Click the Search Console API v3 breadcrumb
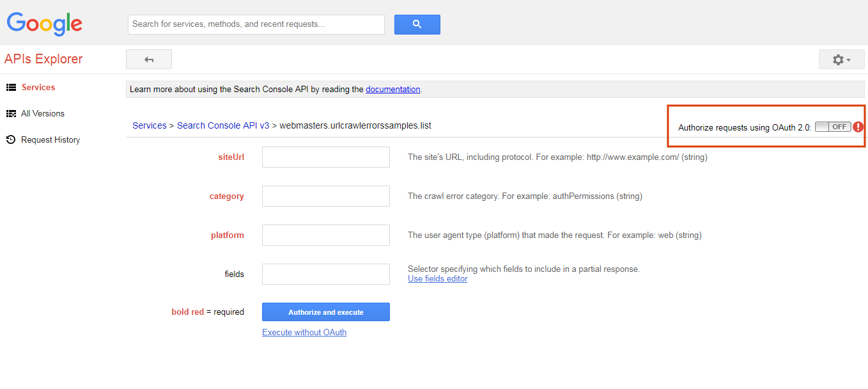This screenshot has height=389, width=868. (223, 125)
